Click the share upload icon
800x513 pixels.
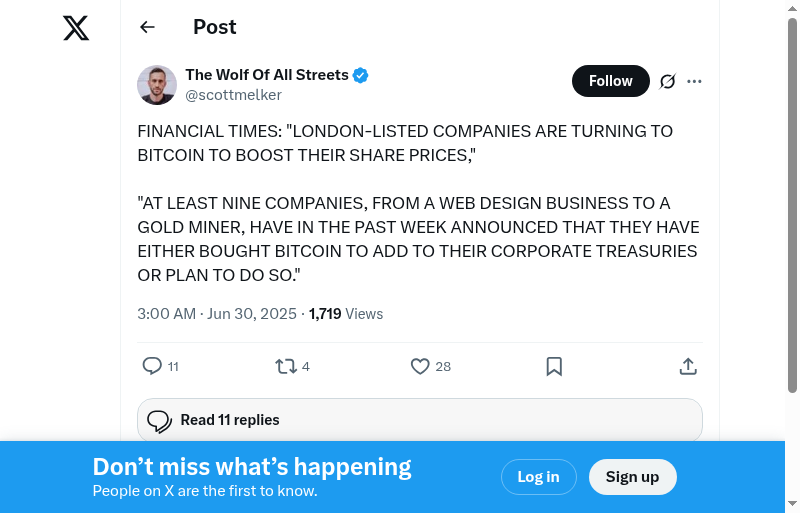(688, 366)
